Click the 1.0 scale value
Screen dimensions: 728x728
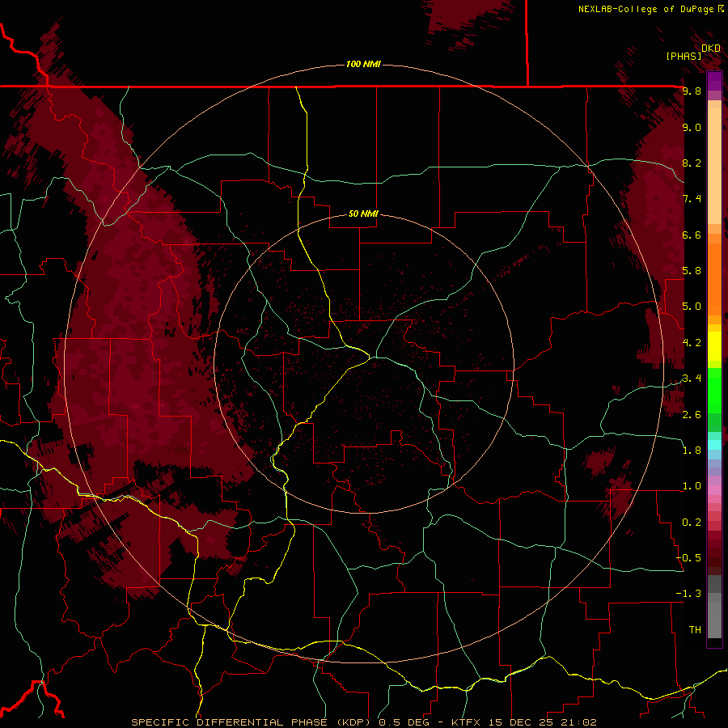692,485
